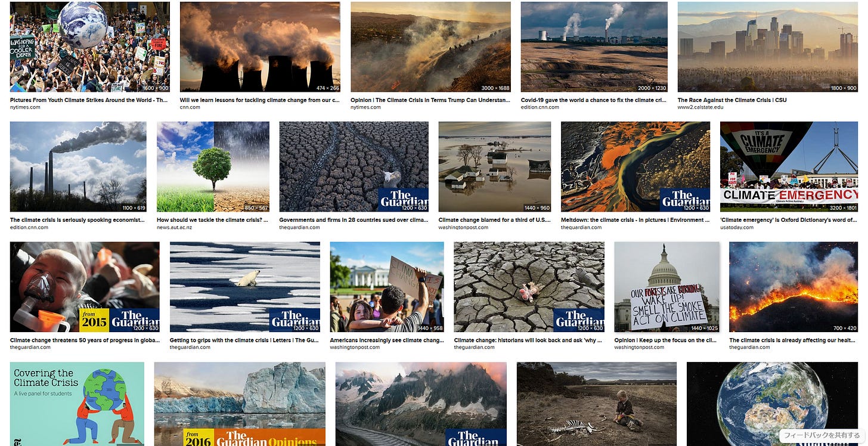Click the '700 × 420' size label

click(844, 328)
